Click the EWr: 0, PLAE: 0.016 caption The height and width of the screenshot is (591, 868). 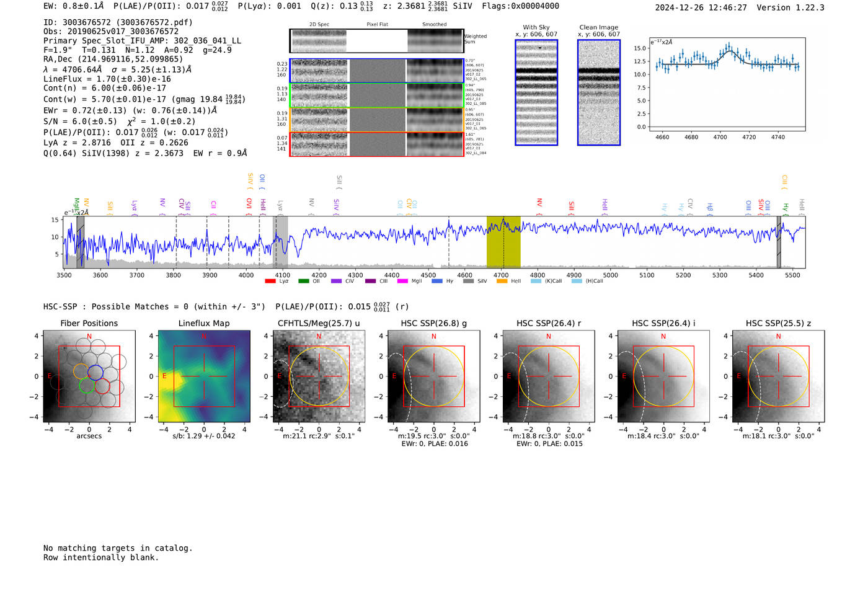(x=435, y=444)
